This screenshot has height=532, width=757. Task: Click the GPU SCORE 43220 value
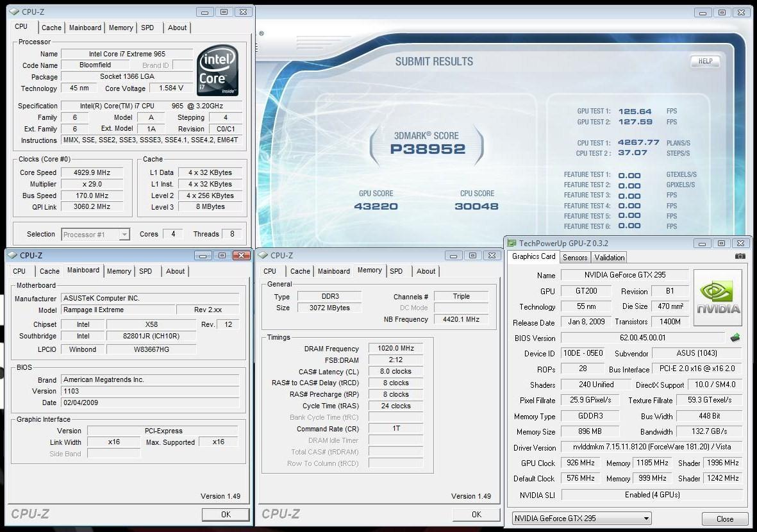(376, 206)
